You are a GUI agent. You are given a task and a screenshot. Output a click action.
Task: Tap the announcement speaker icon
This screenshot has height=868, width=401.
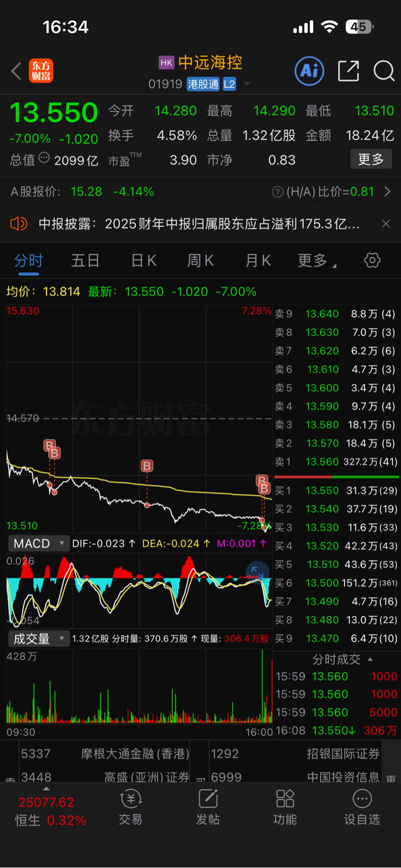19,224
